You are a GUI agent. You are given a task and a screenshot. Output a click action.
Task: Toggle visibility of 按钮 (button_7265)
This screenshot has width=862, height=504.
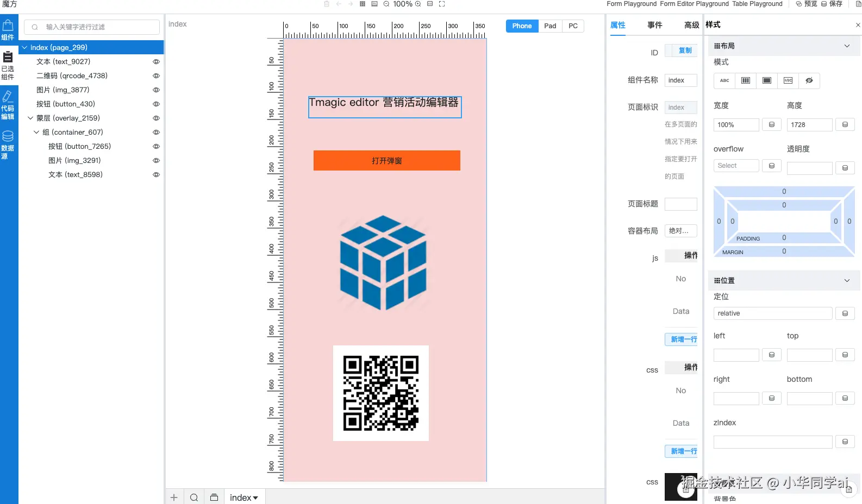(x=156, y=147)
